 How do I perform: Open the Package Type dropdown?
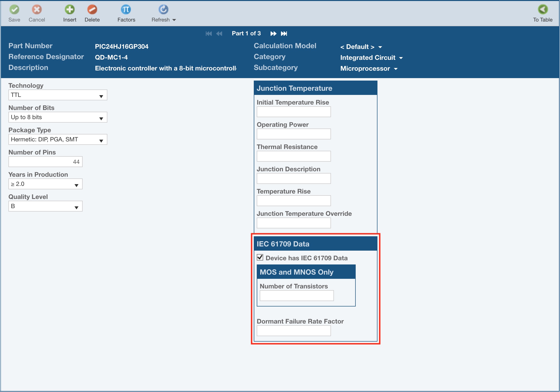point(58,140)
